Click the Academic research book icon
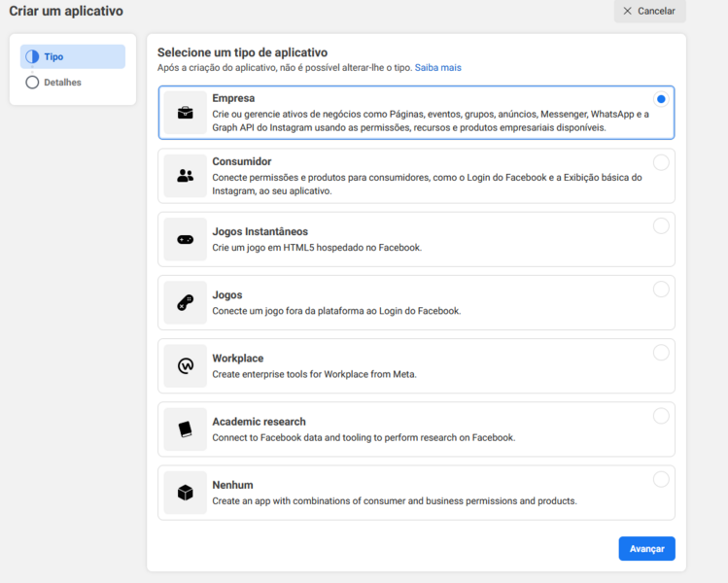This screenshot has width=728, height=583. [x=186, y=429]
